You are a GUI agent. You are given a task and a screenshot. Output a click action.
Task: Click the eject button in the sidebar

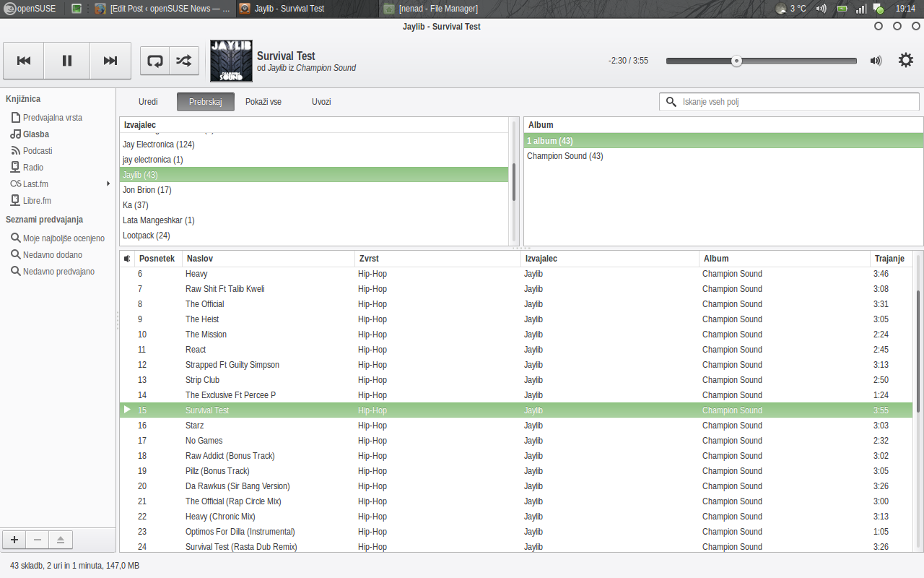click(x=61, y=539)
